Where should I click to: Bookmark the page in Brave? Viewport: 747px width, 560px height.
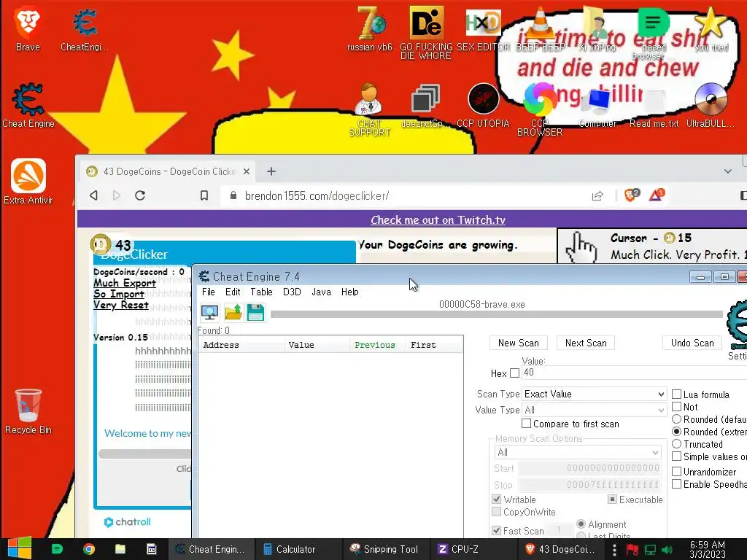pyautogui.click(x=204, y=195)
